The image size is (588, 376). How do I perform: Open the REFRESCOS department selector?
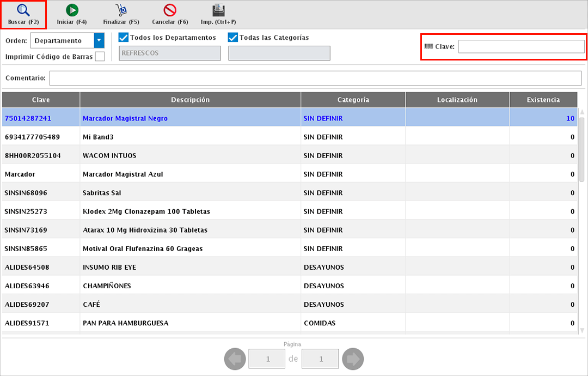[x=170, y=53]
